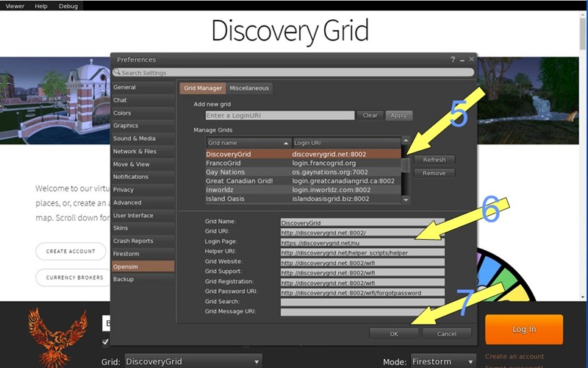Screen dimensions: 588x368
Task: Open the User Interface section
Action: click(x=143, y=215)
